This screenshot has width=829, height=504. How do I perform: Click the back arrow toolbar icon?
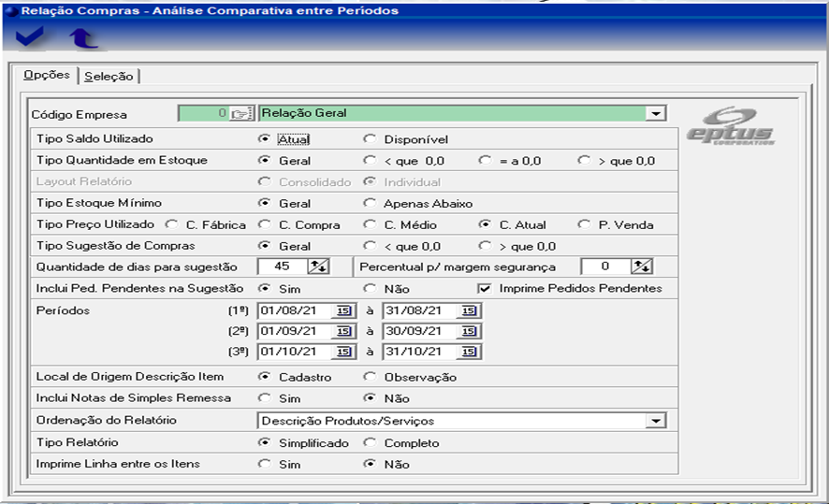tap(82, 37)
